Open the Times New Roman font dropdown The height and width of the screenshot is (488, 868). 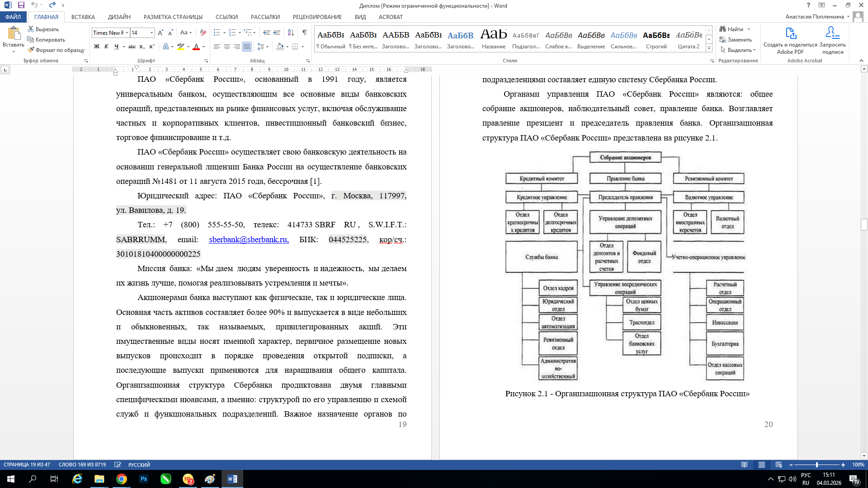pyautogui.click(x=127, y=33)
